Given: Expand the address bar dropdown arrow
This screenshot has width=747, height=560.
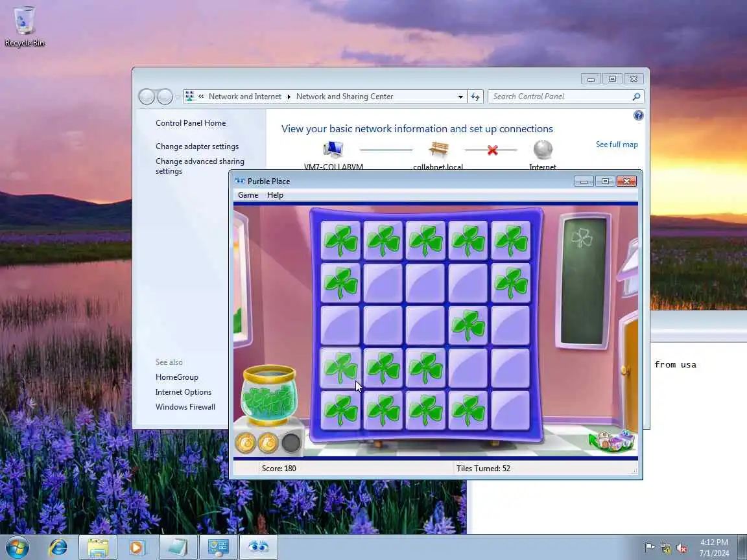Looking at the screenshot, I should click(460, 97).
